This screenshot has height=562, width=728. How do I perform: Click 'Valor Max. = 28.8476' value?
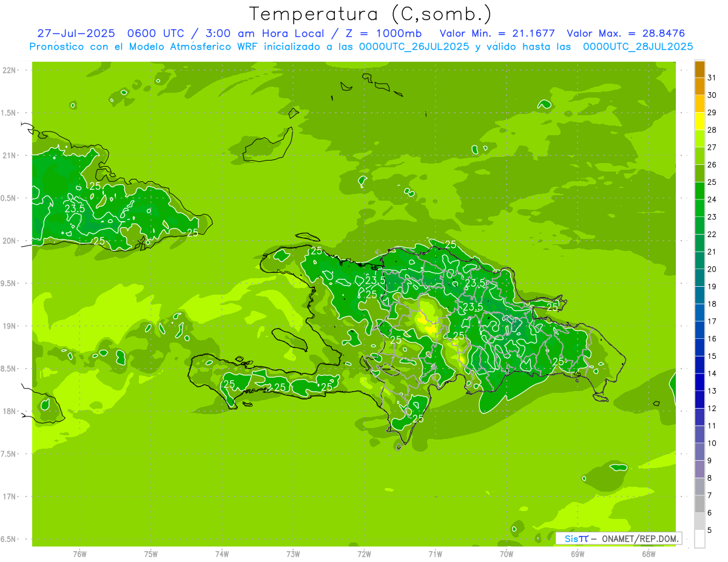pos(625,33)
